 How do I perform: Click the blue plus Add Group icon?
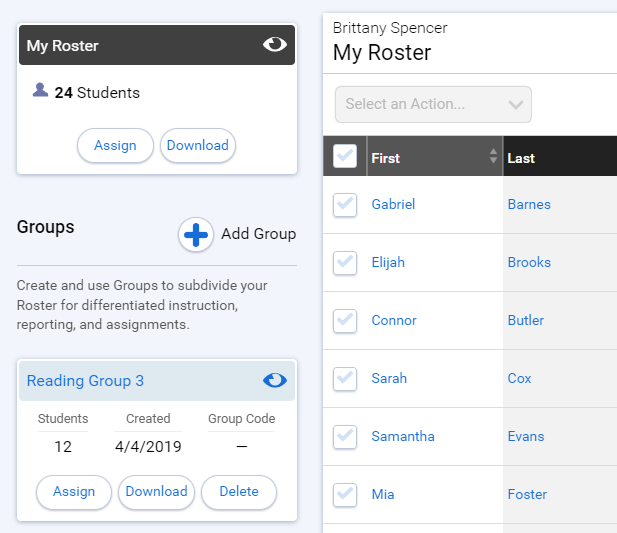tap(196, 234)
